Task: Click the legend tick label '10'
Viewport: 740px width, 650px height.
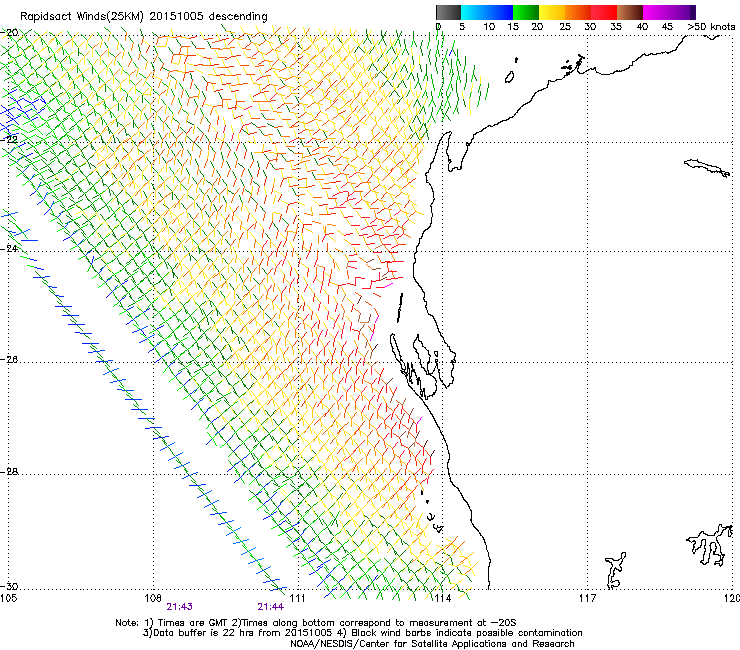Action: (489, 27)
